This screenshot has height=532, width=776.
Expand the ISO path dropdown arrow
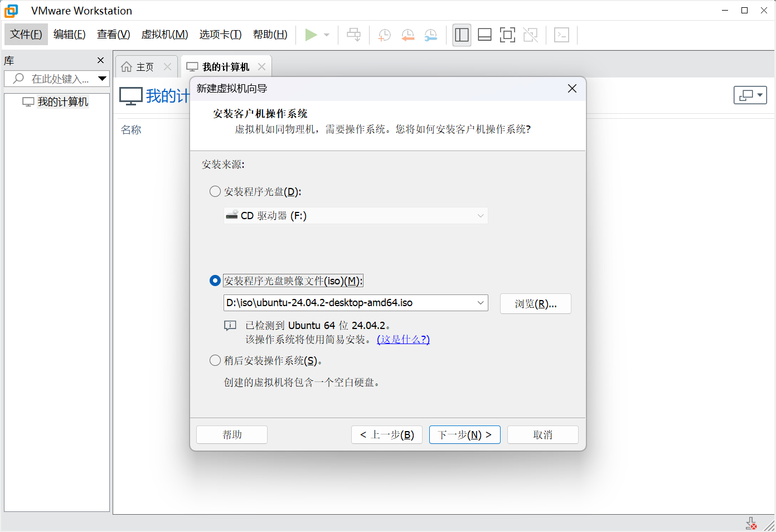coord(481,303)
